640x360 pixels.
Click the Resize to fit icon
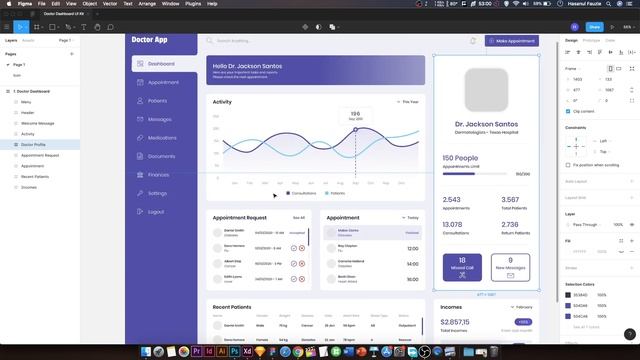(632, 69)
